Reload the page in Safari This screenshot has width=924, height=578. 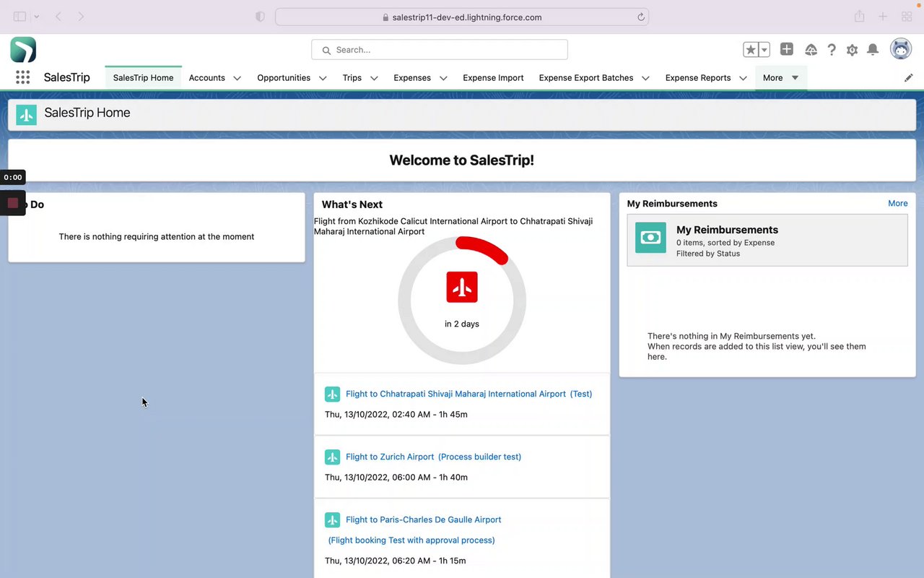[640, 17]
